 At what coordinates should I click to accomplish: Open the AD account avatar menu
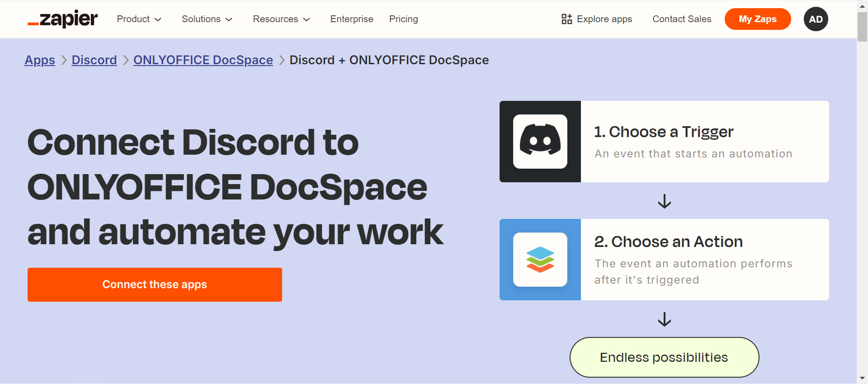tap(816, 19)
